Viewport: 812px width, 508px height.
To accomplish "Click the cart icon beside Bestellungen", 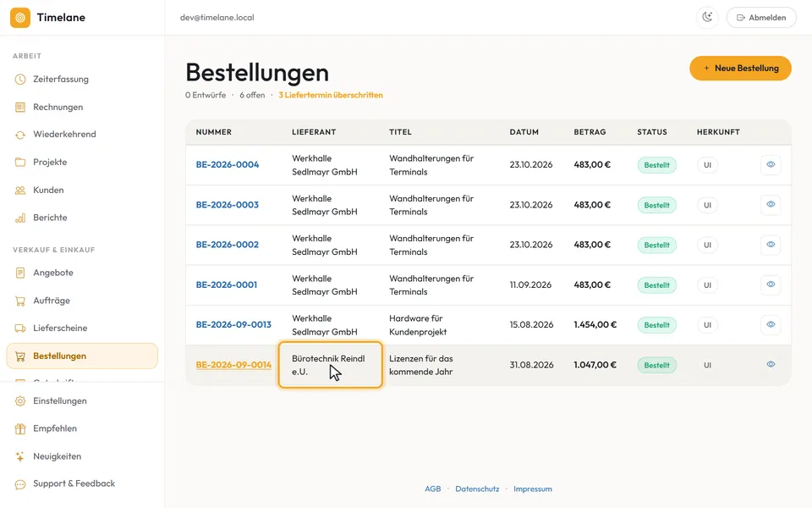I will tap(20, 356).
